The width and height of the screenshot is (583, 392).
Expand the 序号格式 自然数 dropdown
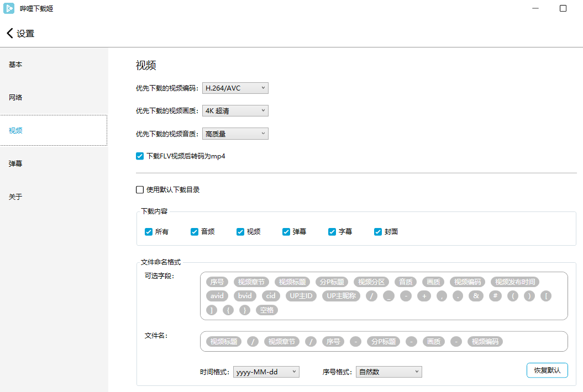click(x=388, y=372)
